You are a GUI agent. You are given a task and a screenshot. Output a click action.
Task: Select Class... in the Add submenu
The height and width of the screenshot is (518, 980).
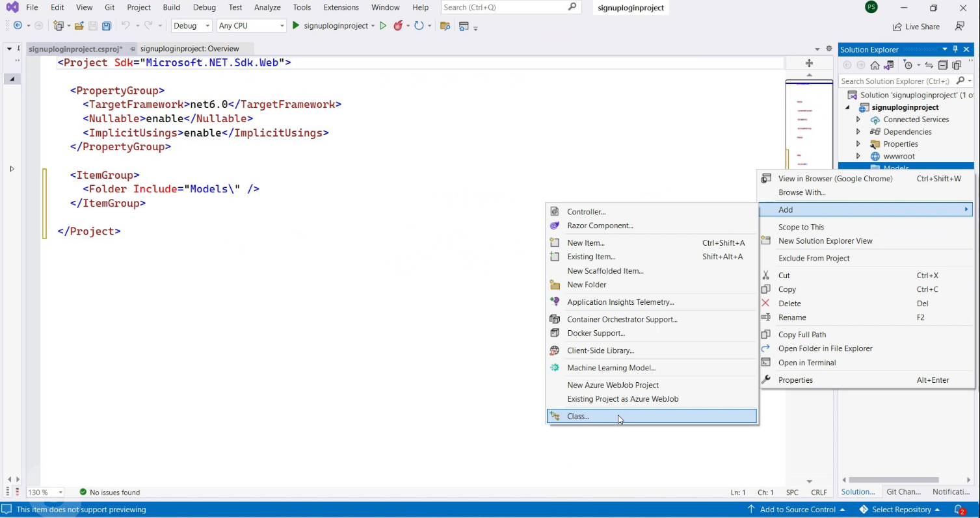577,416
